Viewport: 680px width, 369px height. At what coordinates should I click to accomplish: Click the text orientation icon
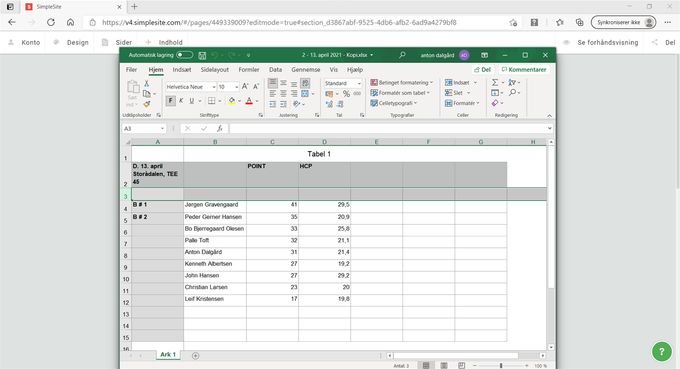point(297,104)
